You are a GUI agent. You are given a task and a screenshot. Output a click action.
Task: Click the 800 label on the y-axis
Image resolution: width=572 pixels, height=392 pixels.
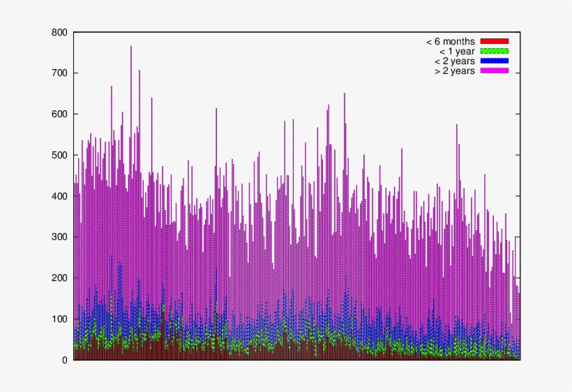pyautogui.click(x=59, y=32)
